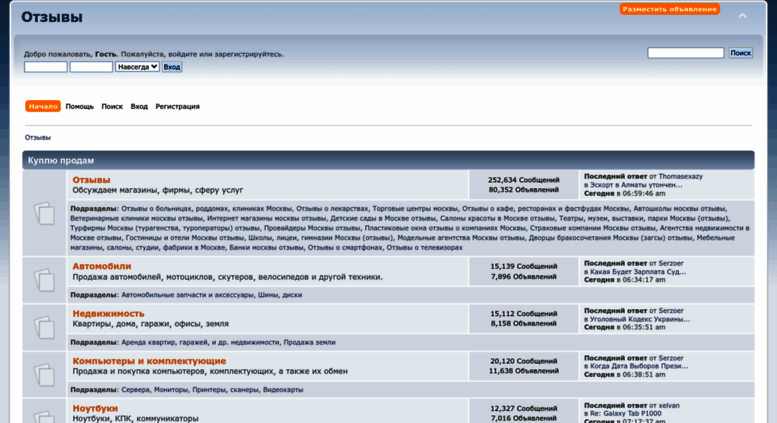777x423 pixels.
Task: Open Аренда квартир, гаражей subsection
Action: 200,342
